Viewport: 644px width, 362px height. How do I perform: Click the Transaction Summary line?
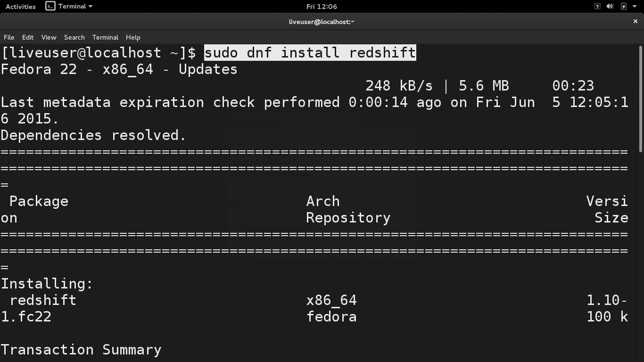coord(81,350)
